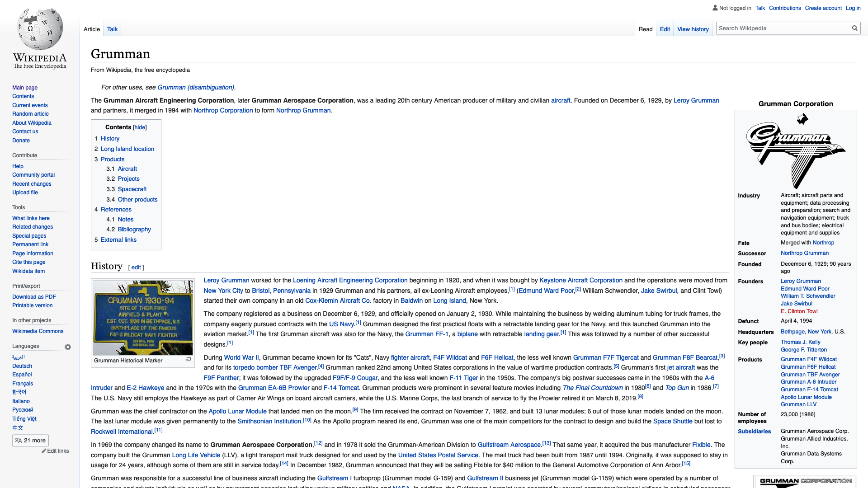Jump to External links in Contents
Image resolution: width=868 pixels, height=488 pixels.
point(118,240)
